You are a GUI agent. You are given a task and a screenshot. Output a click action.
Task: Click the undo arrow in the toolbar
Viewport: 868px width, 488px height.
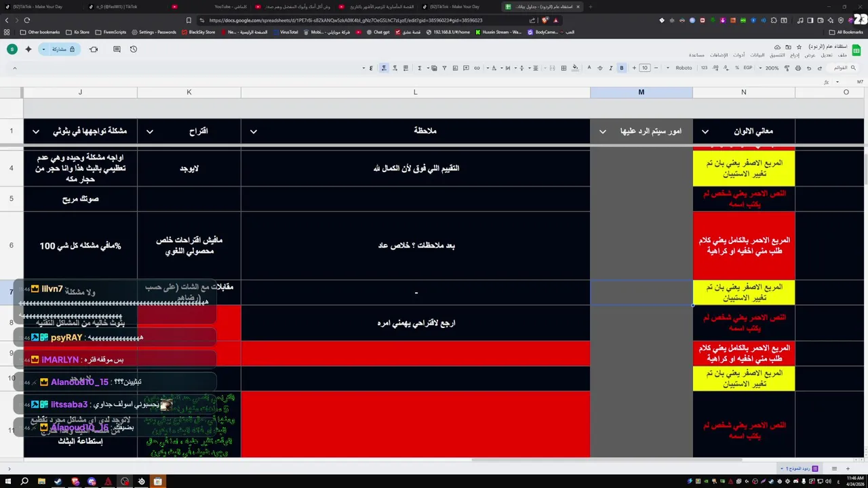(820, 68)
